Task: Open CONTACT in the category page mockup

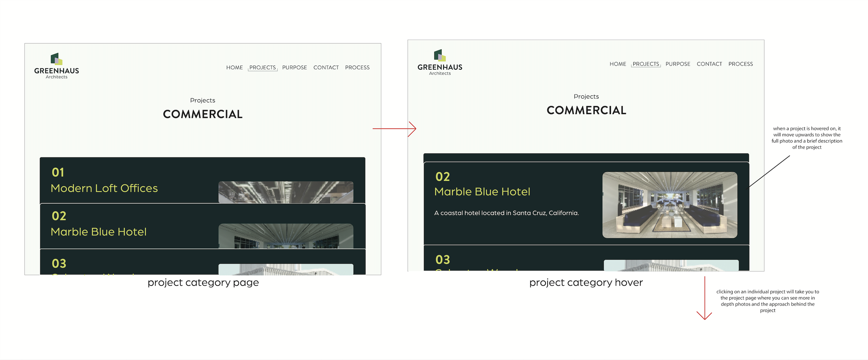Action: click(326, 67)
